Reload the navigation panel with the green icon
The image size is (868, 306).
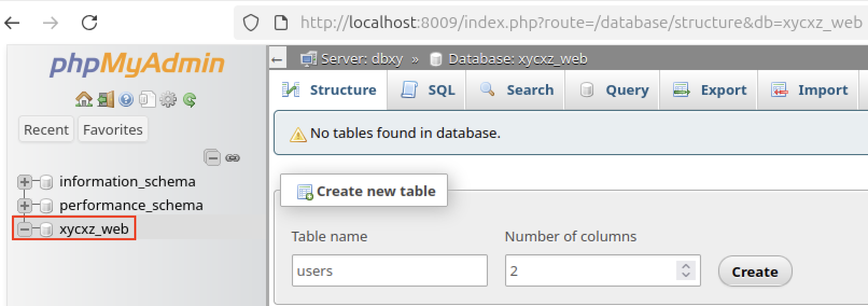(190, 100)
